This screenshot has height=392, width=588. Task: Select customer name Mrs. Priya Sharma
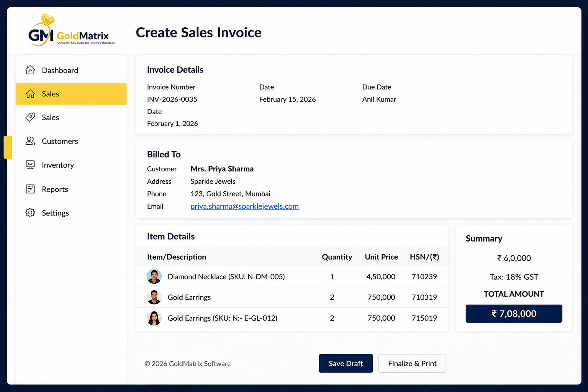[222, 169]
